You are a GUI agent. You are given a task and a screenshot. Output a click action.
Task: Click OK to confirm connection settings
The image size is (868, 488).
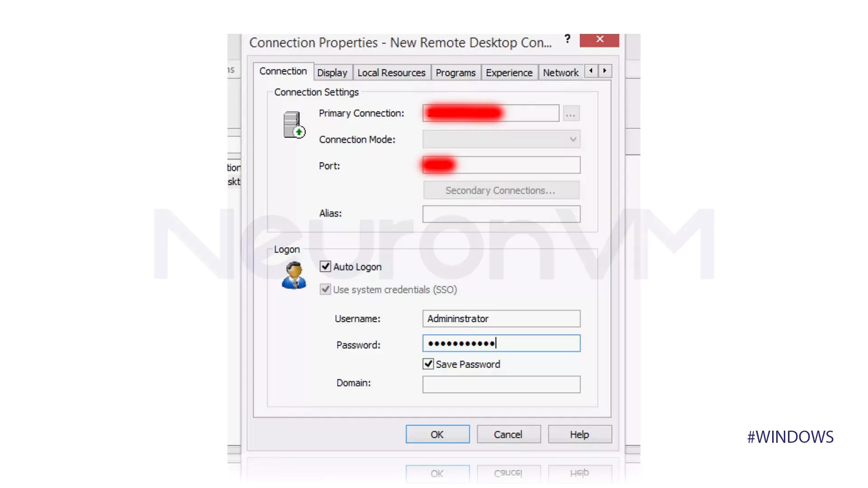[x=437, y=434]
